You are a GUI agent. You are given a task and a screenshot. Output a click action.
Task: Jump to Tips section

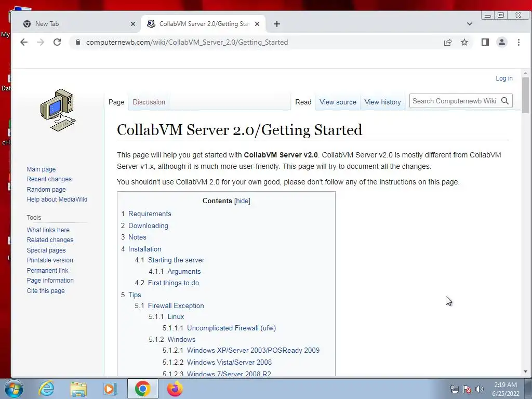tap(135, 295)
